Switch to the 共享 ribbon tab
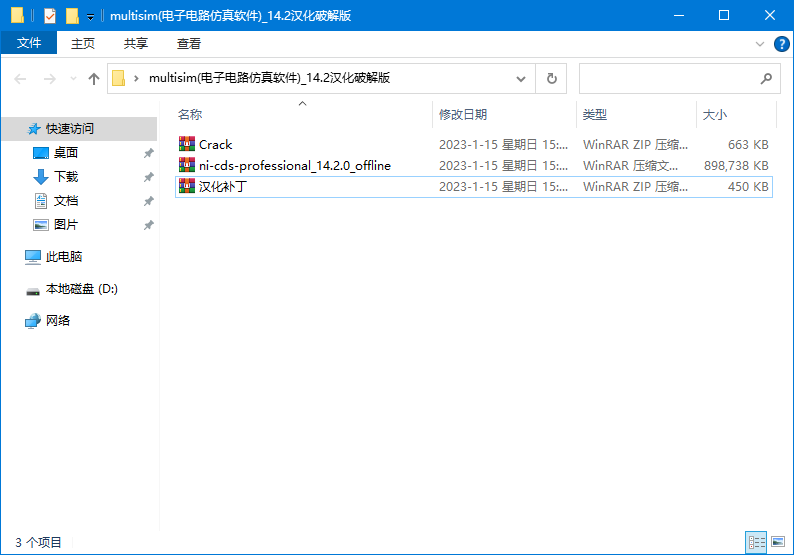Viewport: 794px width, 555px height. pos(136,44)
